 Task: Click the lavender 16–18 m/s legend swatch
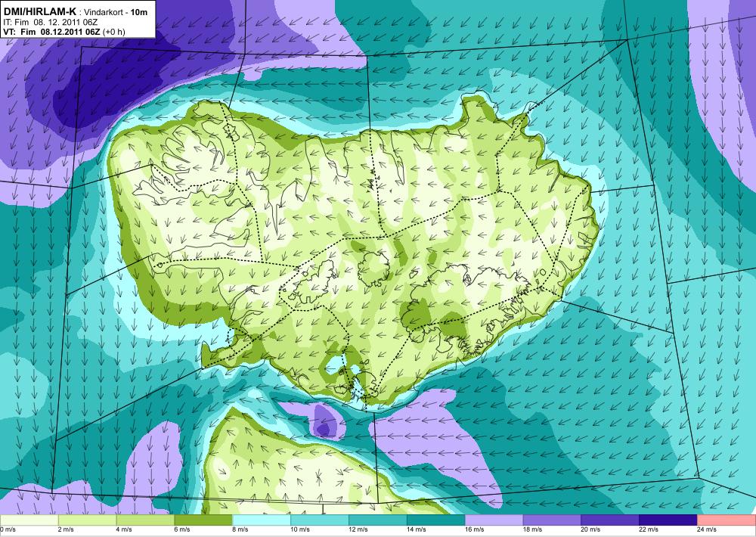[494, 520]
